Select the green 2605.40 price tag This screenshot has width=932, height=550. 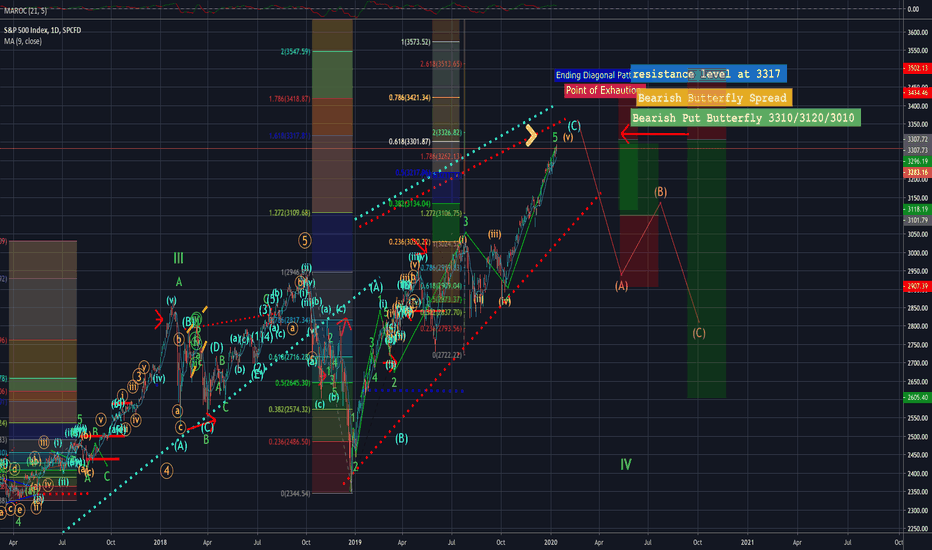pyautogui.click(x=917, y=398)
